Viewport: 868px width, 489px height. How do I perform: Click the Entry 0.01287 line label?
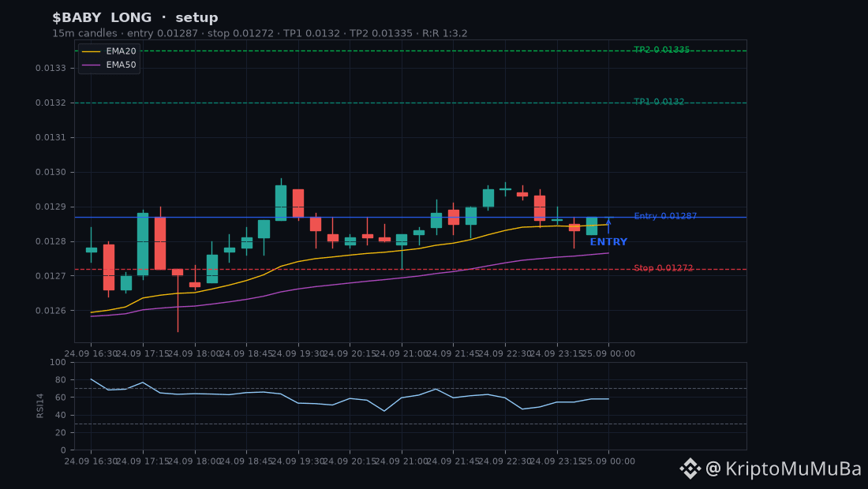point(665,216)
